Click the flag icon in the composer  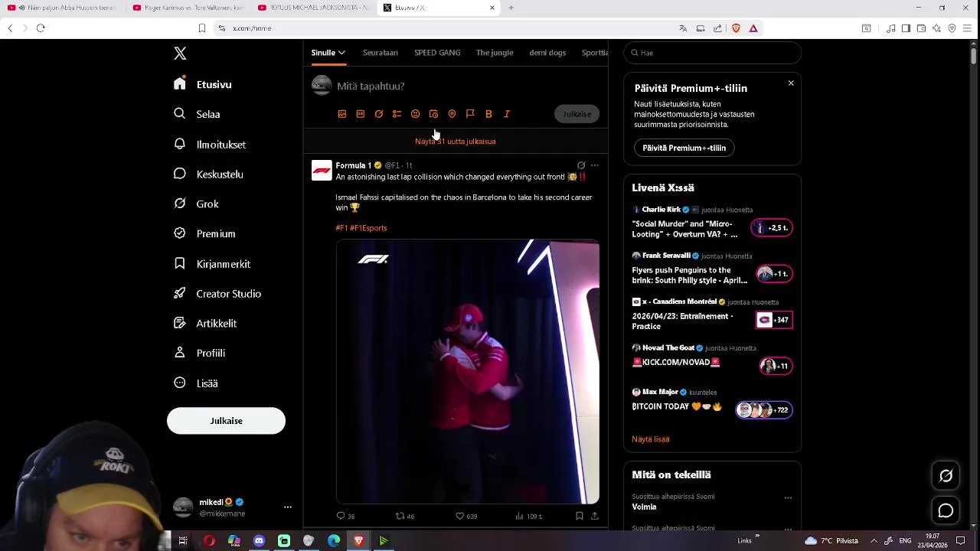tap(470, 114)
